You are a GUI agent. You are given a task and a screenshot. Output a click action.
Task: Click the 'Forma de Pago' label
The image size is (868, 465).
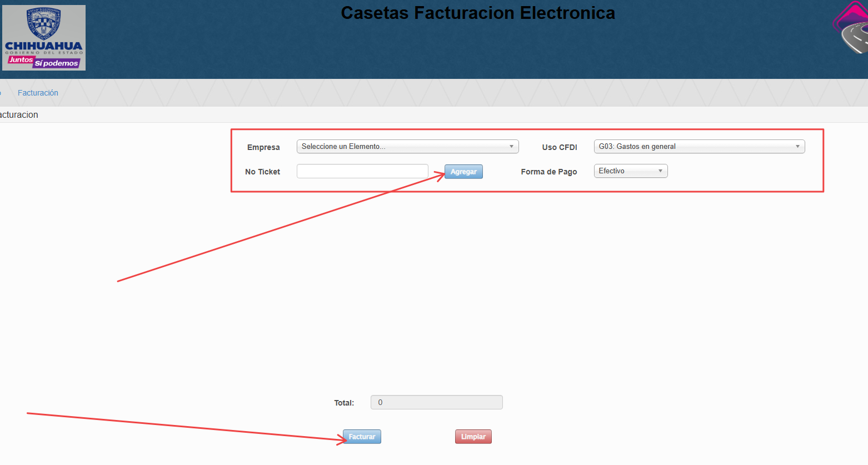[549, 172]
